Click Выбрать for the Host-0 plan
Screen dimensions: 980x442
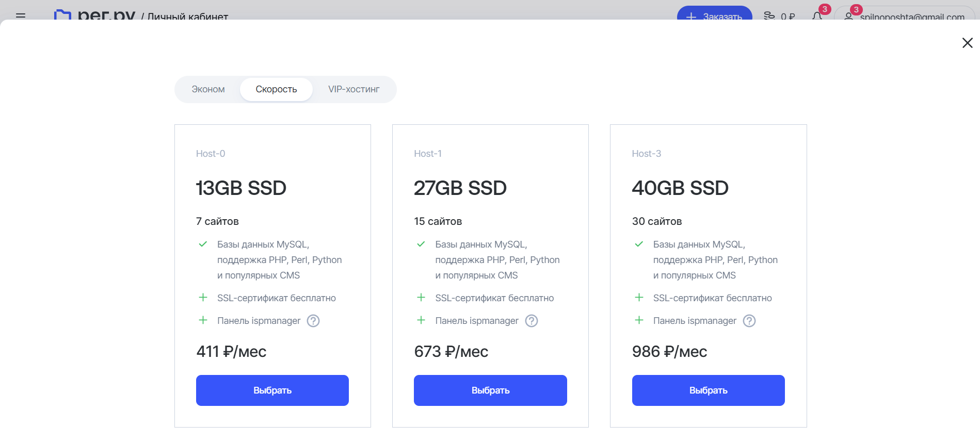pos(272,390)
